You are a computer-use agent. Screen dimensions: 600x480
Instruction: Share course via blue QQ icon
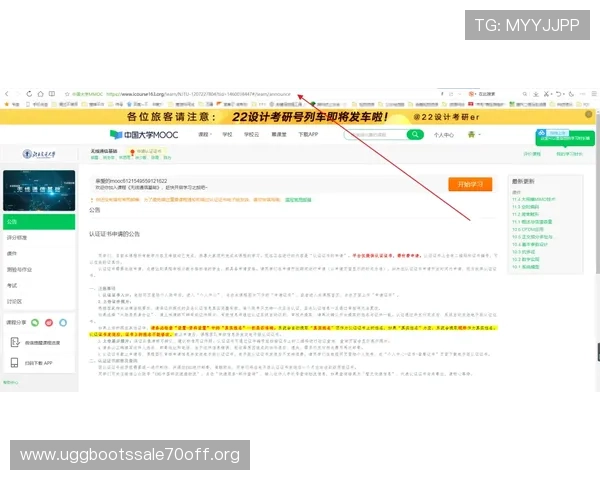pos(63,323)
